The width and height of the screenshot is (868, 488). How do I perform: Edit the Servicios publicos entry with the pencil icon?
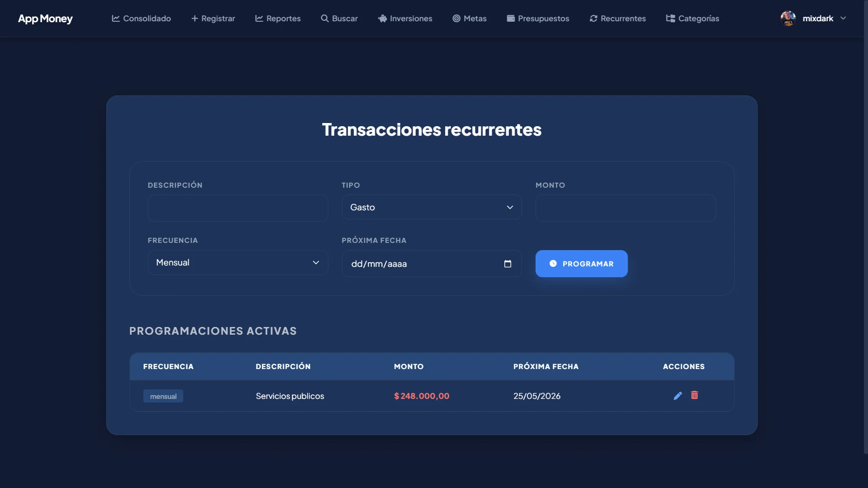pos(678,396)
